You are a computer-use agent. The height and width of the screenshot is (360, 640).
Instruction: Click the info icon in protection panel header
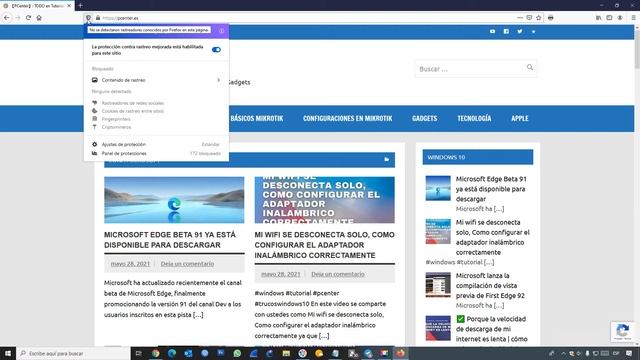point(221,31)
